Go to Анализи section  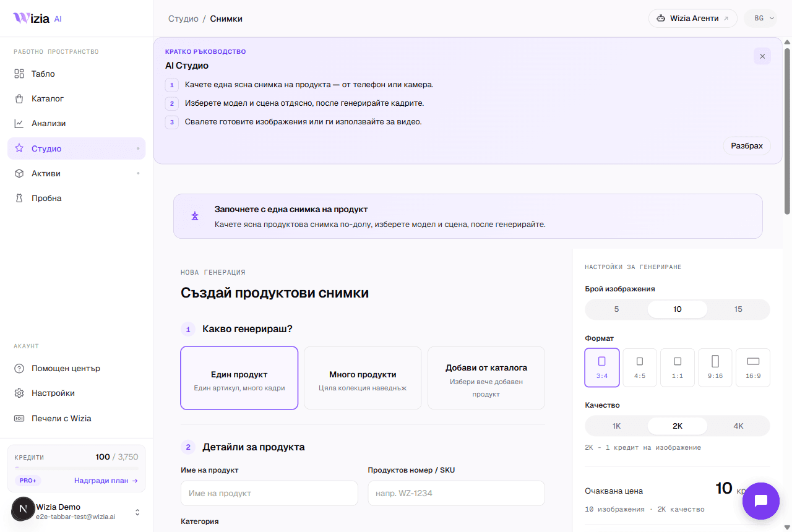point(76,123)
